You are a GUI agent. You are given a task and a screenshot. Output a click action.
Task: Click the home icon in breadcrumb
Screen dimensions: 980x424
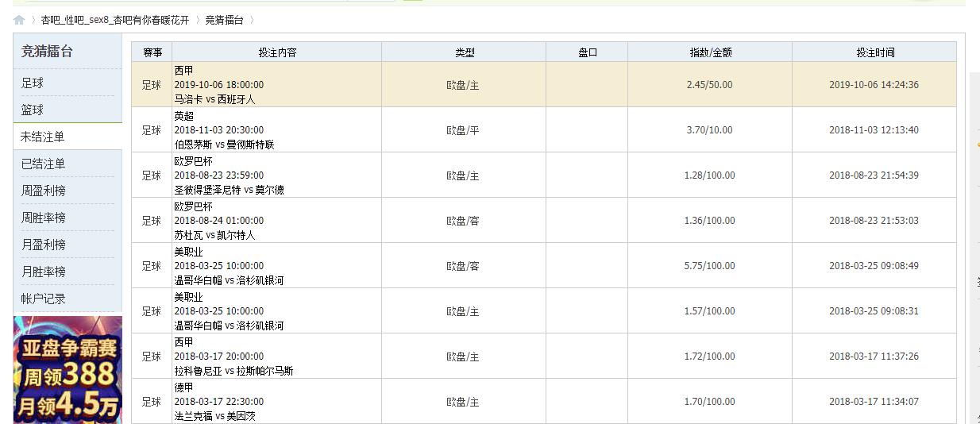point(19,21)
